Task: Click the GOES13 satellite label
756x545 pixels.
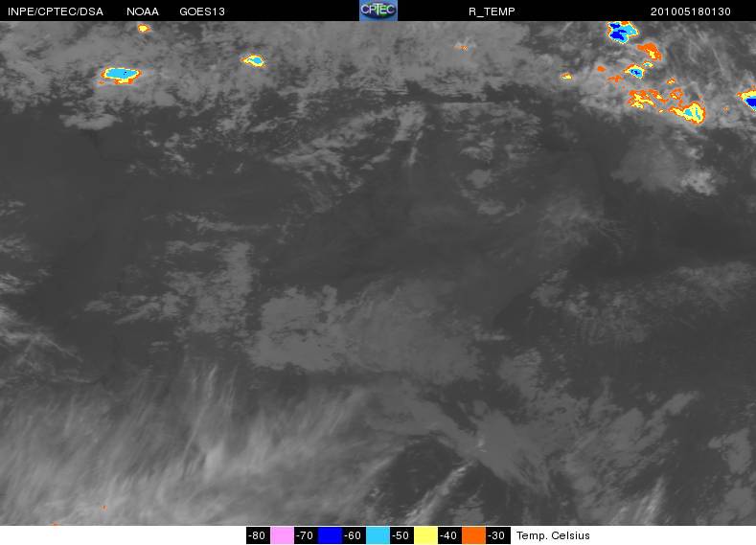Action: [x=202, y=11]
